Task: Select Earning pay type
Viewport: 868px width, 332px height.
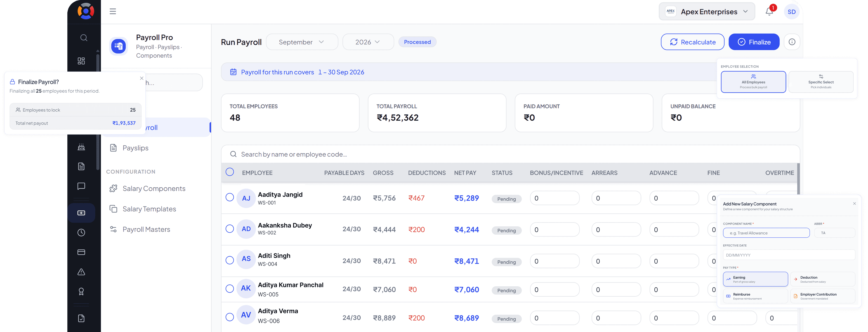Action: 755,279
